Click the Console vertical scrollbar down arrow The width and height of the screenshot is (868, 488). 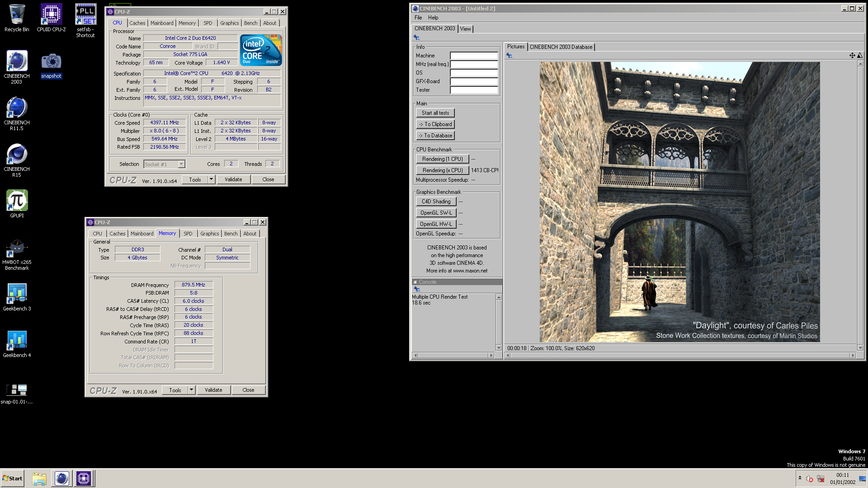(x=499, y=348)
